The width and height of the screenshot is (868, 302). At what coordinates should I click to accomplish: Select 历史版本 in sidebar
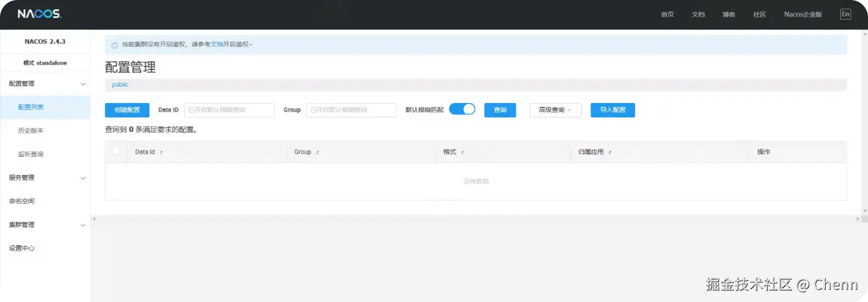(31, 131)
